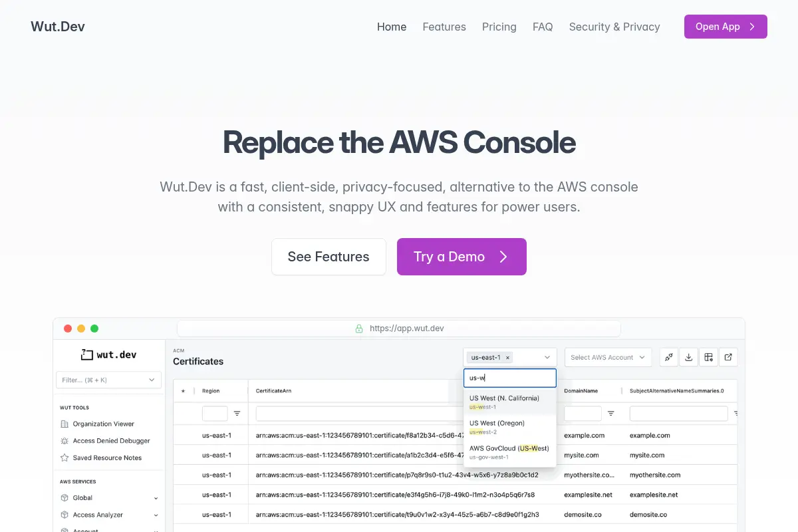This screenshot has width=798, height=532.
Task: Open Organization Viewer tool
Action: (x=104, y=424)
